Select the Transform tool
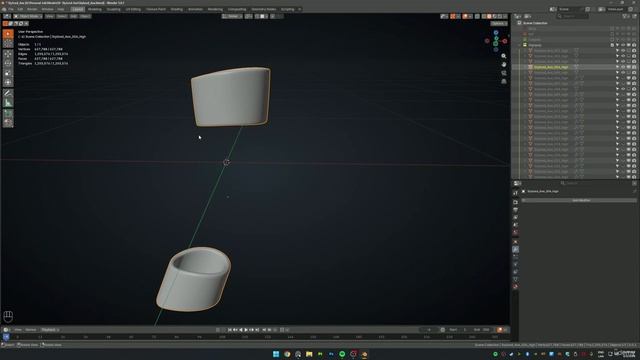The width and height of the screenshot is (640, 360). (x=8, y=82)
